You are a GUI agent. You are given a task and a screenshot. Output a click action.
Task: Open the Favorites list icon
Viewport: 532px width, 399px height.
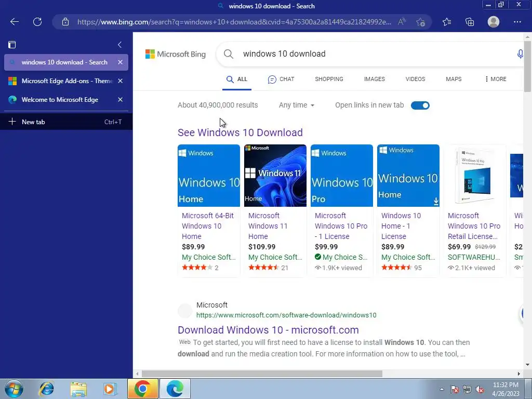tap(447, 22)
